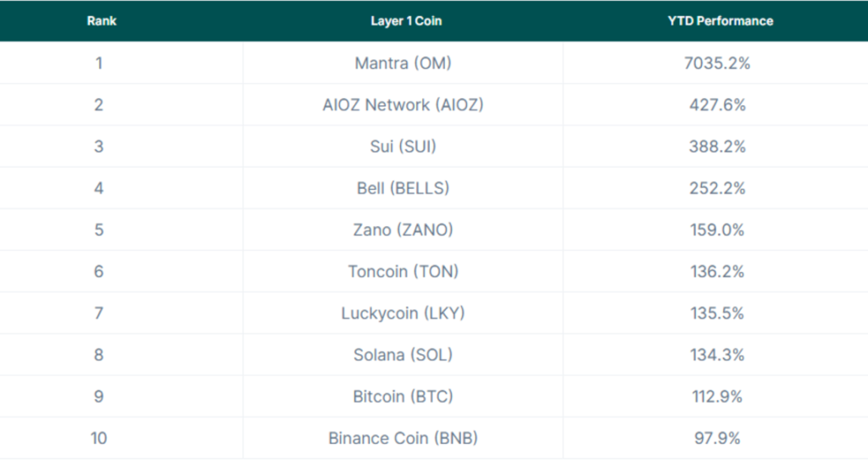Screen dimensions: 868x467
Task: Select the 159.0% performance cell
Action: [x=717, y=230]
